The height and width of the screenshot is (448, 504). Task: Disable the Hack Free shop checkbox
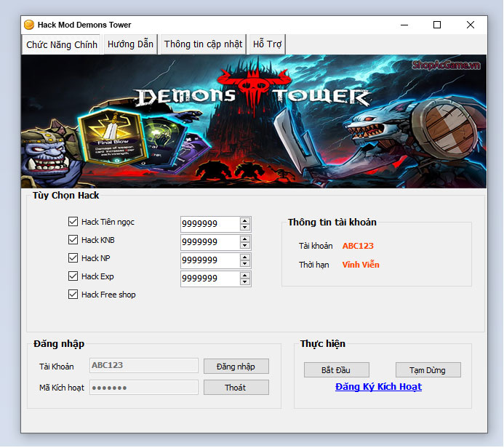click(73, 295)
